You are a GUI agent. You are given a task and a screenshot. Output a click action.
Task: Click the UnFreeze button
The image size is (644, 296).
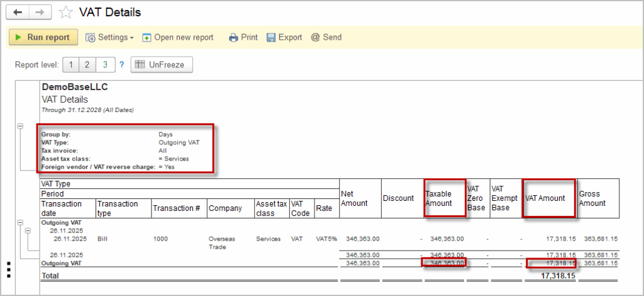pos(161,64)
